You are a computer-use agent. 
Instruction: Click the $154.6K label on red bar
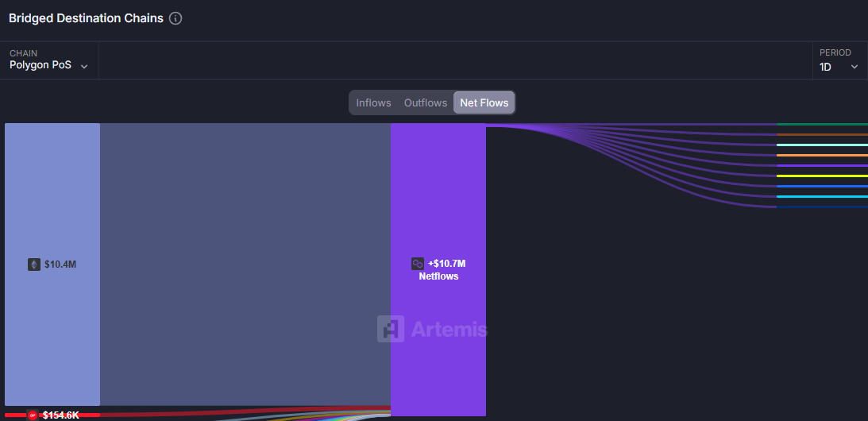coord(60,415)
